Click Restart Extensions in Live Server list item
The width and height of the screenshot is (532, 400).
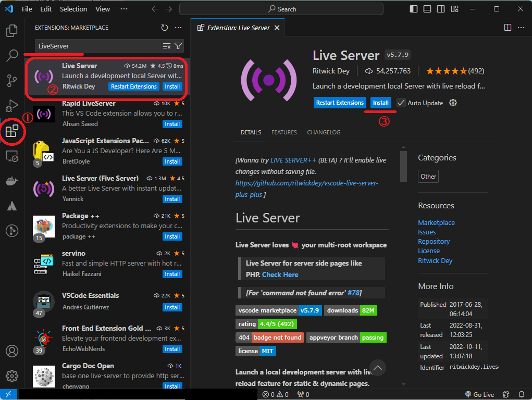(x=134, y=86)
